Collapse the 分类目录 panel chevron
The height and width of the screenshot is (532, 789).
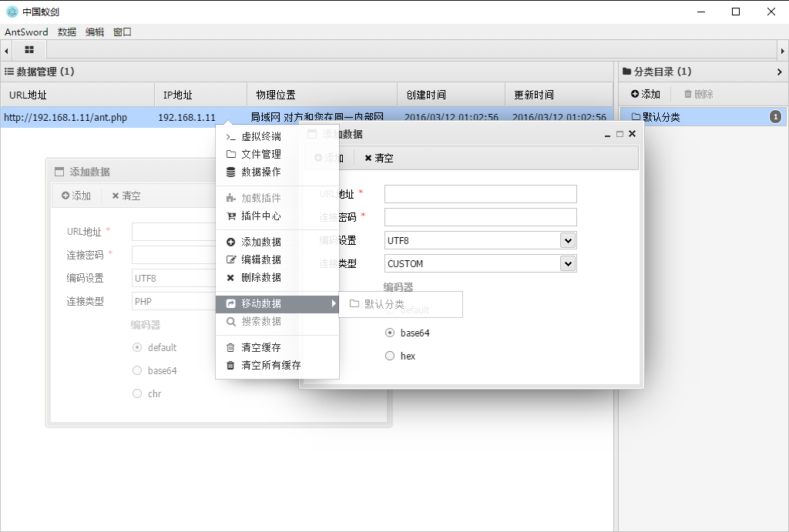point(780,72)
